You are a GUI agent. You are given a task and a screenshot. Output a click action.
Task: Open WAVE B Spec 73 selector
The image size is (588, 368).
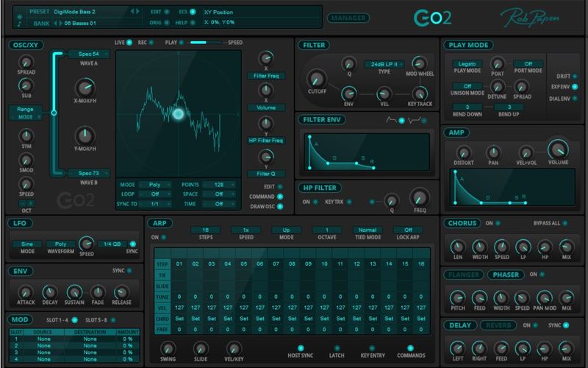[89, 173]
